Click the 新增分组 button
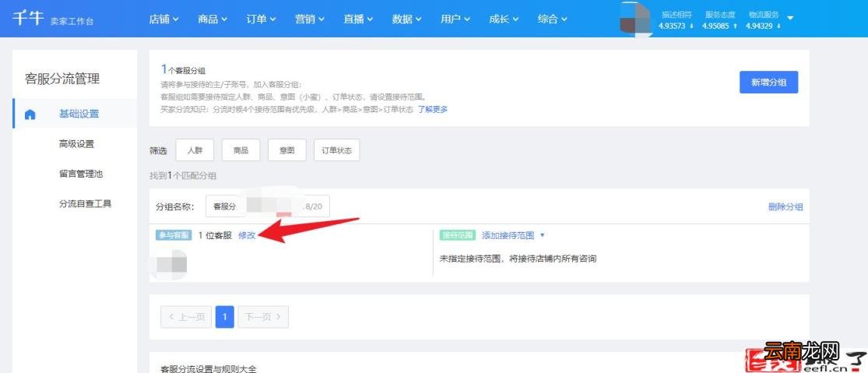This screenshot has height=373, width=868. tap(768, 82)
